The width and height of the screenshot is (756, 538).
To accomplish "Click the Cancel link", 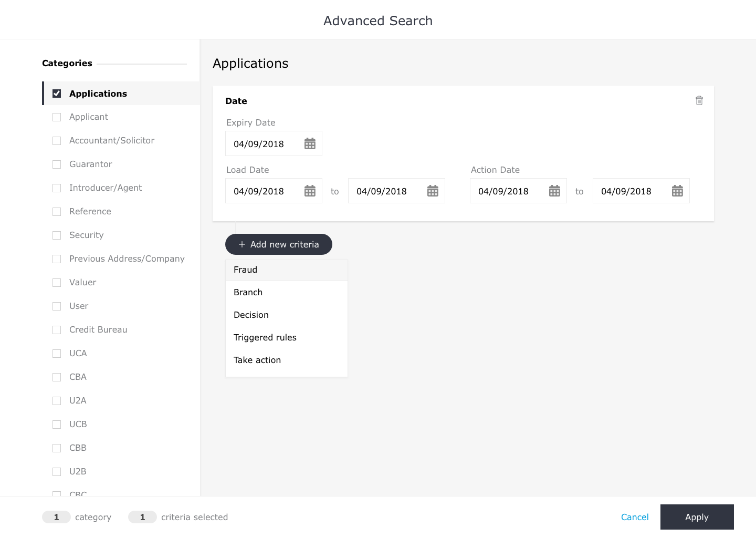I will (635, 517).
